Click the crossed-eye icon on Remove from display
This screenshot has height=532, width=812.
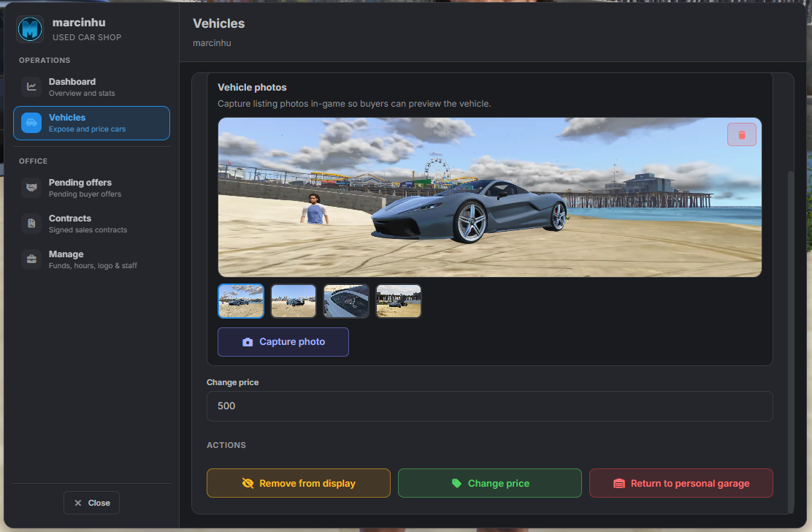point(248,483)
